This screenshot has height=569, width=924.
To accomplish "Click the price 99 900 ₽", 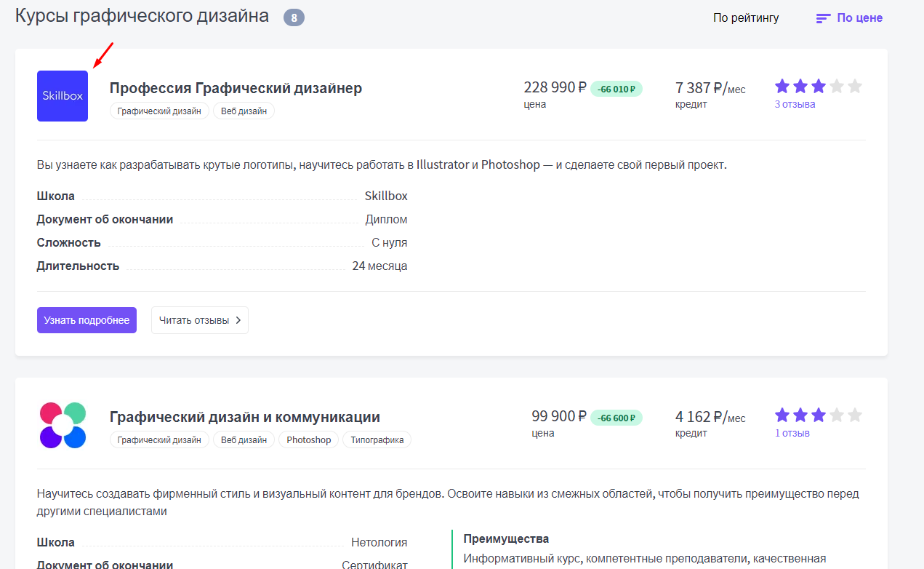I will point(559,416).
